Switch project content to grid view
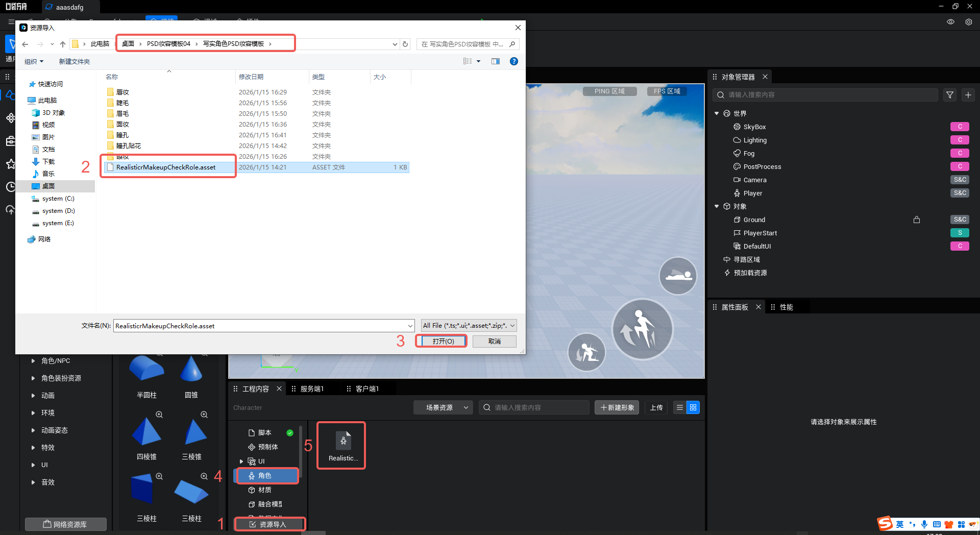980x535 pixels. click(693, 407)
